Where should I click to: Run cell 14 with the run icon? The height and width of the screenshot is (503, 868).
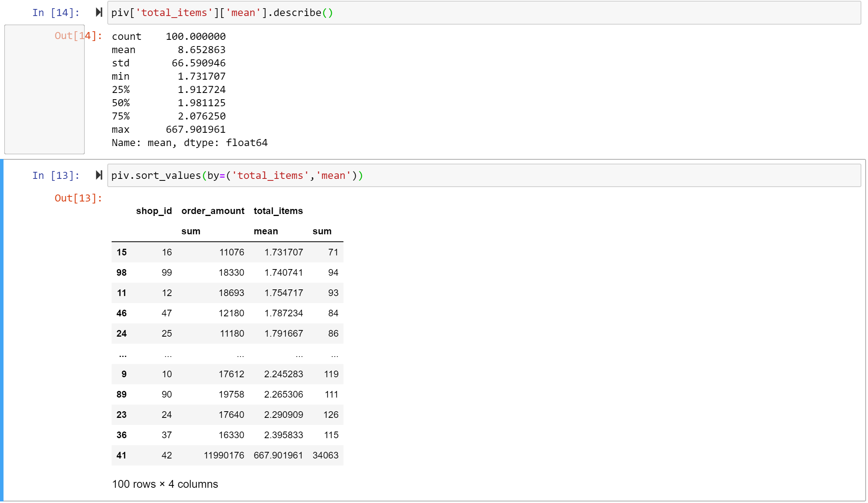click(99, 12)
